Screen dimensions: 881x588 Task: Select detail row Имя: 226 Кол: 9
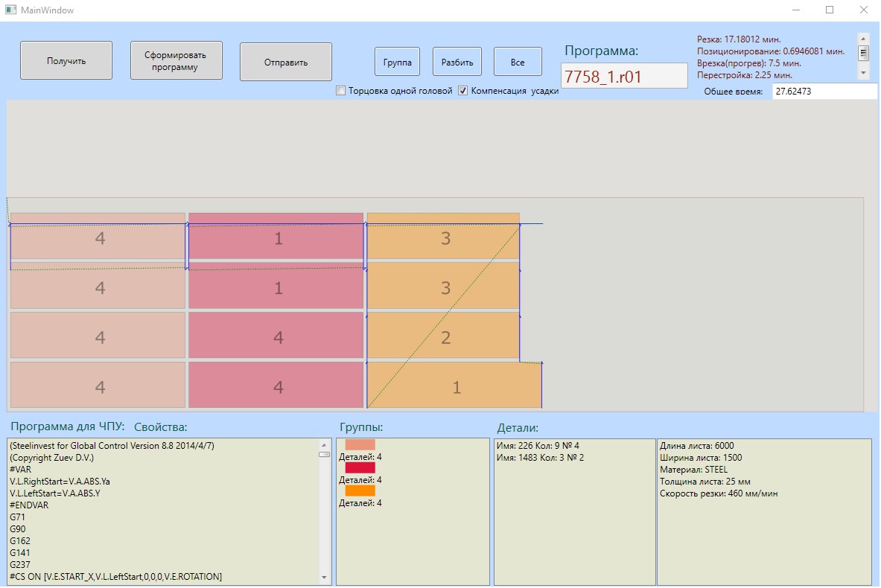click(x=538, y=446)
